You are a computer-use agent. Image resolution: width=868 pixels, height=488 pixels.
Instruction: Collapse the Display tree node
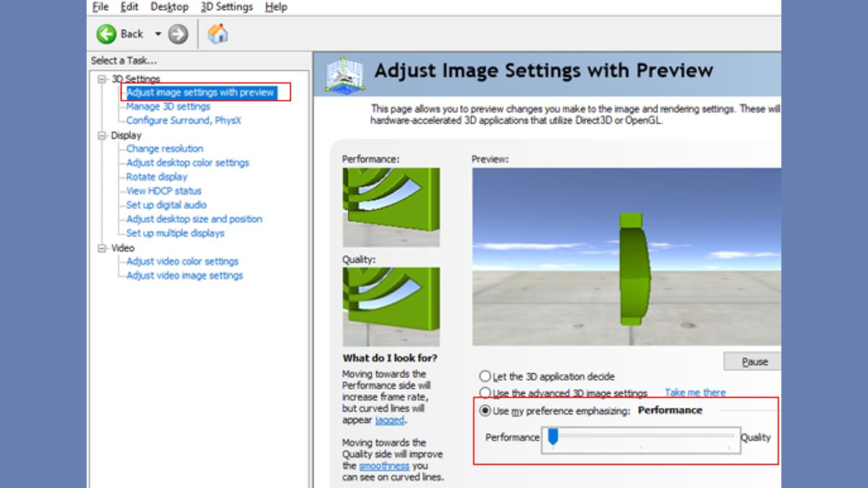click(102, 135)
